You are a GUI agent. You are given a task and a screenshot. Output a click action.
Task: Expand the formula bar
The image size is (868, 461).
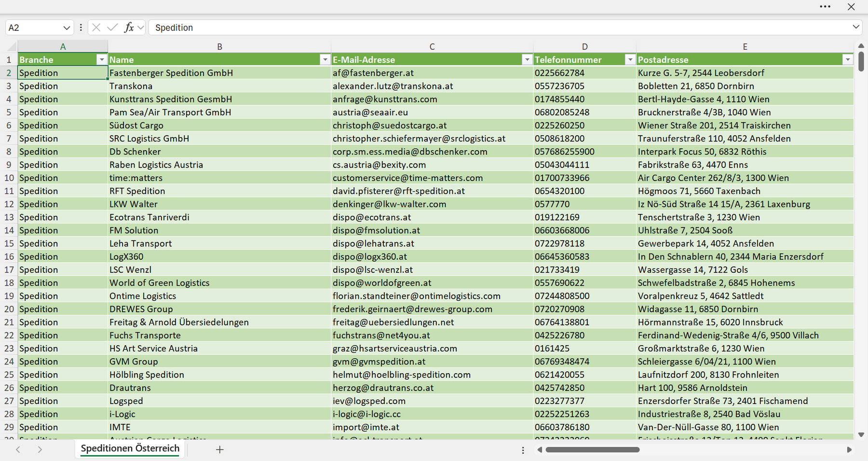(x=856, y=27)
